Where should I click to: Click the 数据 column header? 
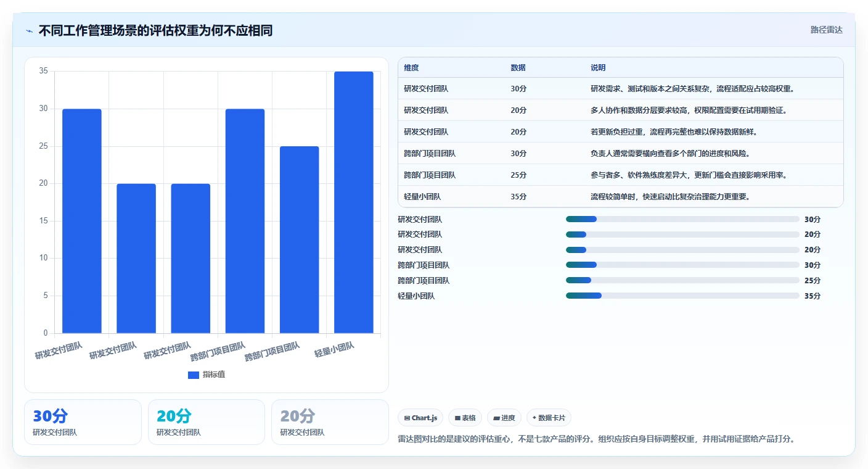[x=518, y=68]
